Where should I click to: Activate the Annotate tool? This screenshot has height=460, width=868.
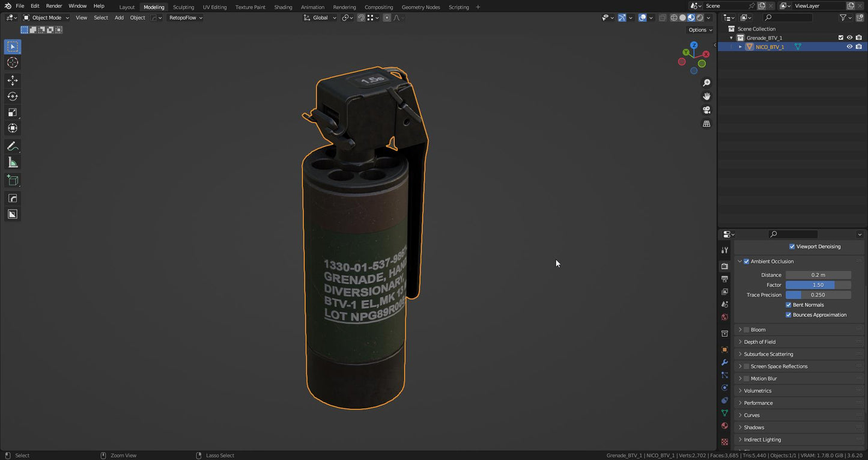(x=13, y=147)
